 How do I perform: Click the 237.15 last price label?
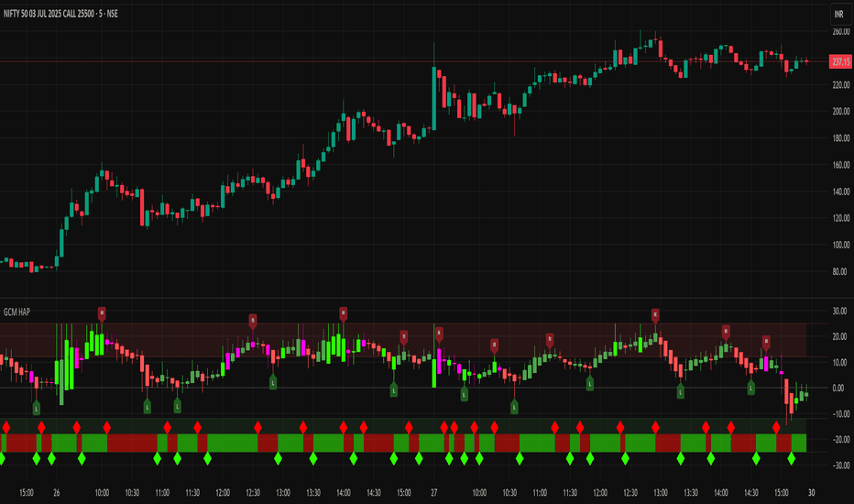pos(840,61)
